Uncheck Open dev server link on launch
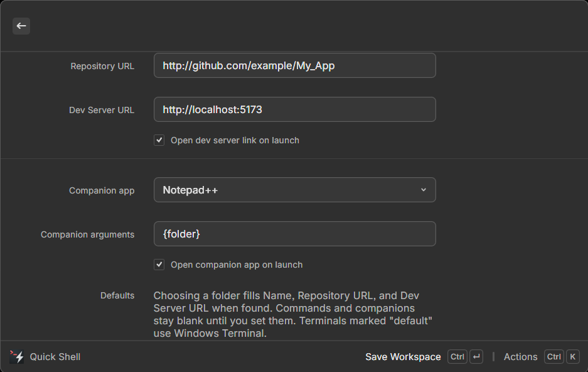Screen dimensions: 588x372 pos(159,140)
